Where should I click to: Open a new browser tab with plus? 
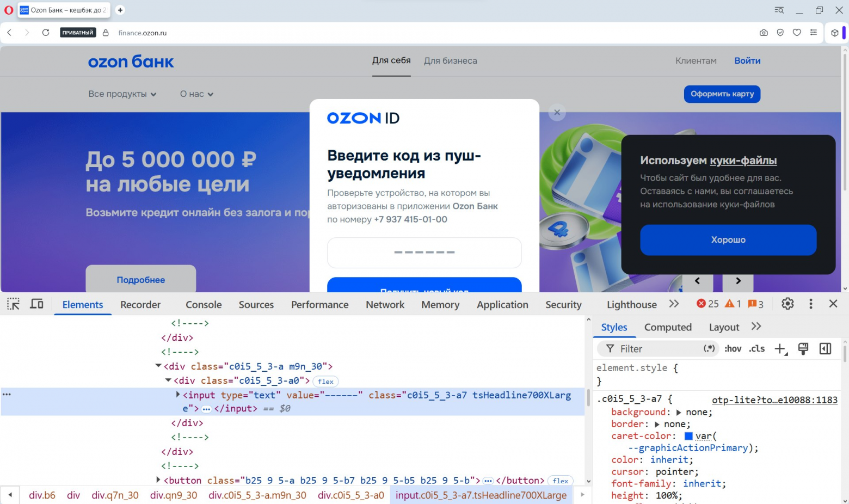click(120, 10)
